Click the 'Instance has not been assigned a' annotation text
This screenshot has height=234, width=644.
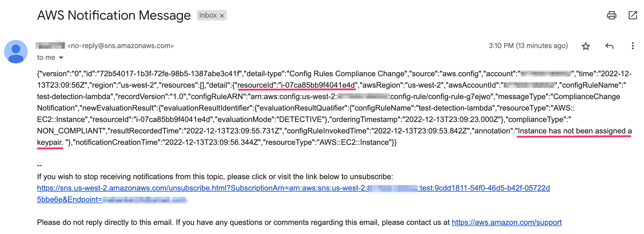coord(575,131)
